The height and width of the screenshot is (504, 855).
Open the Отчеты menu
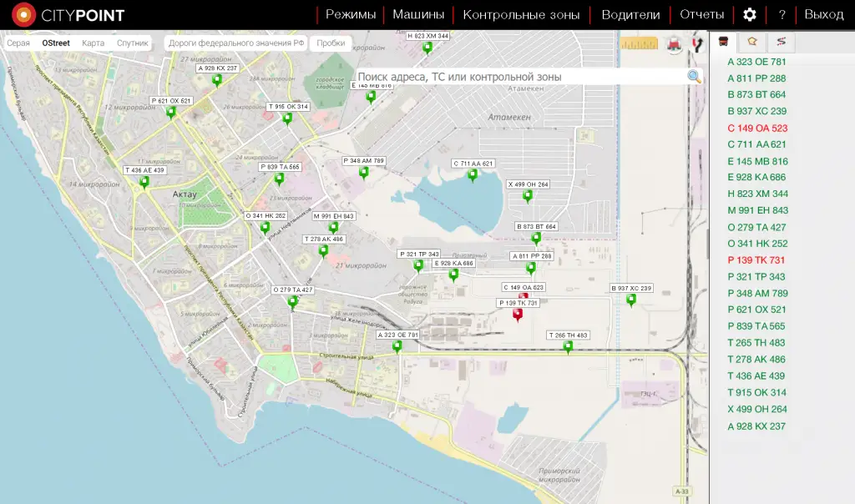(701, 15)
